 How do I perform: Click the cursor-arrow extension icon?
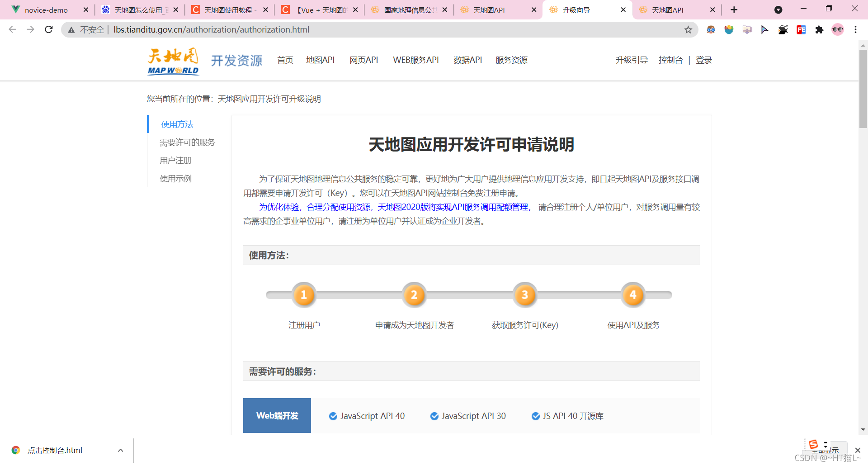[x=764, y=30]
